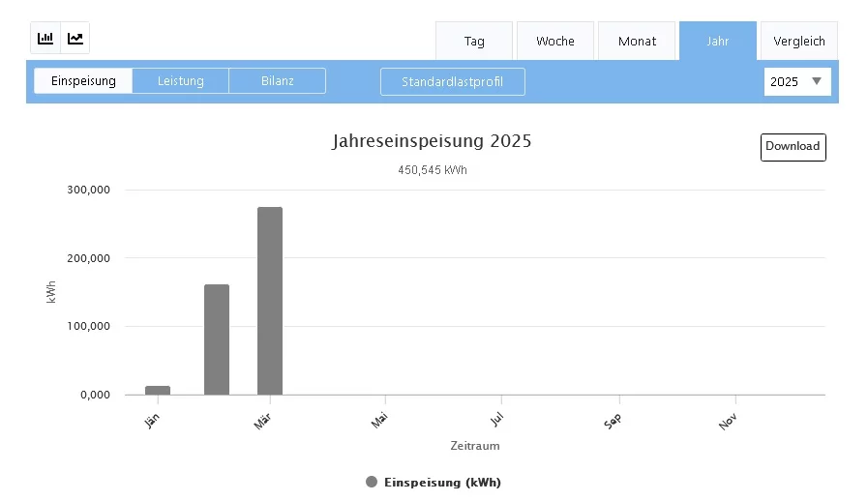Select the Jahr tab
This screenshot has height=501, width=868.
point(717,42)
